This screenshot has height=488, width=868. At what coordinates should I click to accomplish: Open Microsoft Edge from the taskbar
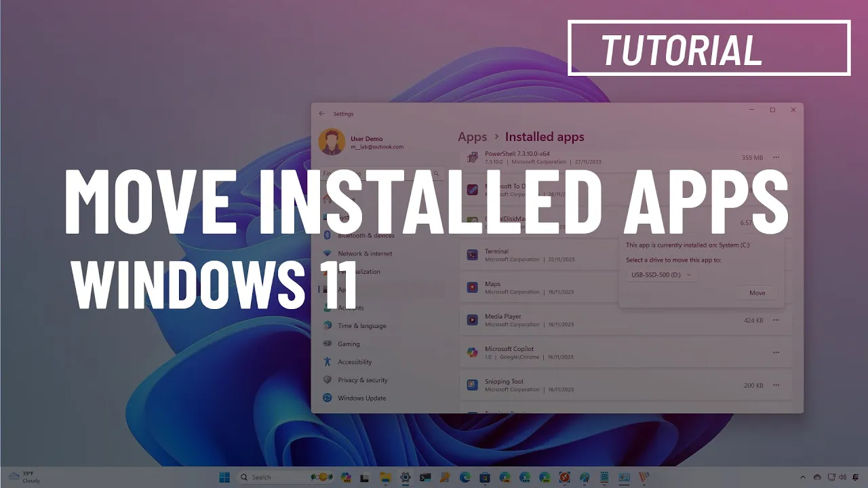[465, 477]
